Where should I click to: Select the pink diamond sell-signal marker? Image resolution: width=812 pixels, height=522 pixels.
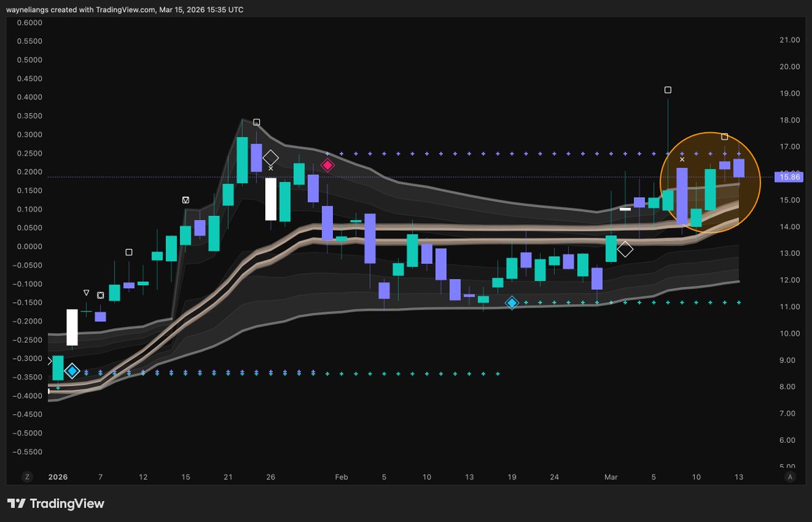point(328,165)
